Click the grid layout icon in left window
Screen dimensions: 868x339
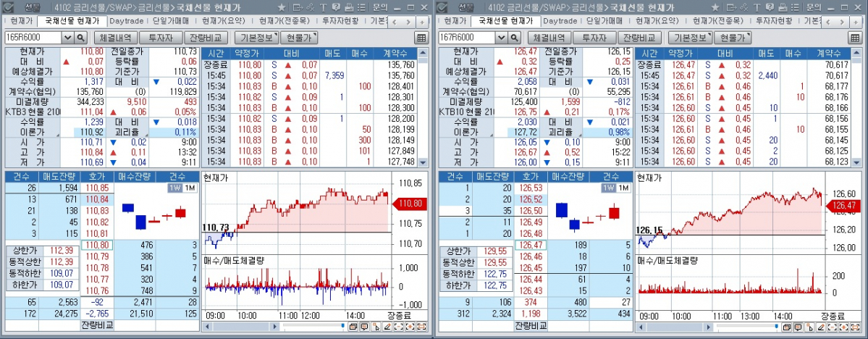click(x=421, y=38)
